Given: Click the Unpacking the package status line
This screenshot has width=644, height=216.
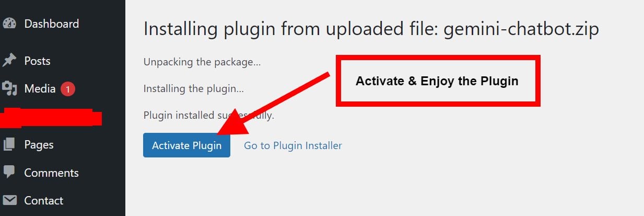Looking at the screenshot, I should pos(202,62).
